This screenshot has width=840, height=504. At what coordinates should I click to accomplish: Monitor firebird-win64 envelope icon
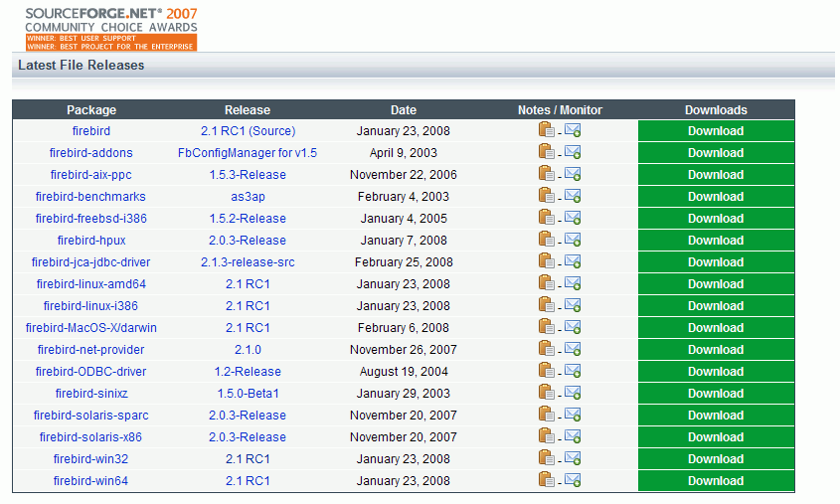coord(573,480)
